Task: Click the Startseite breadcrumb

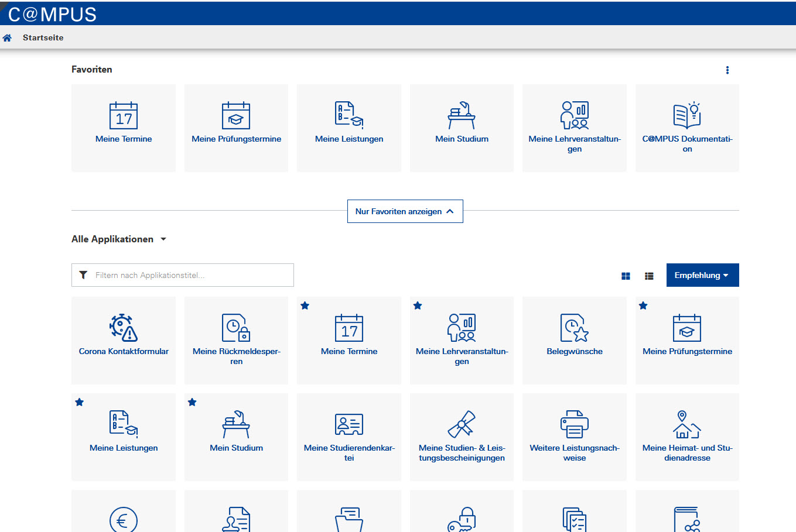Action: 43,37
